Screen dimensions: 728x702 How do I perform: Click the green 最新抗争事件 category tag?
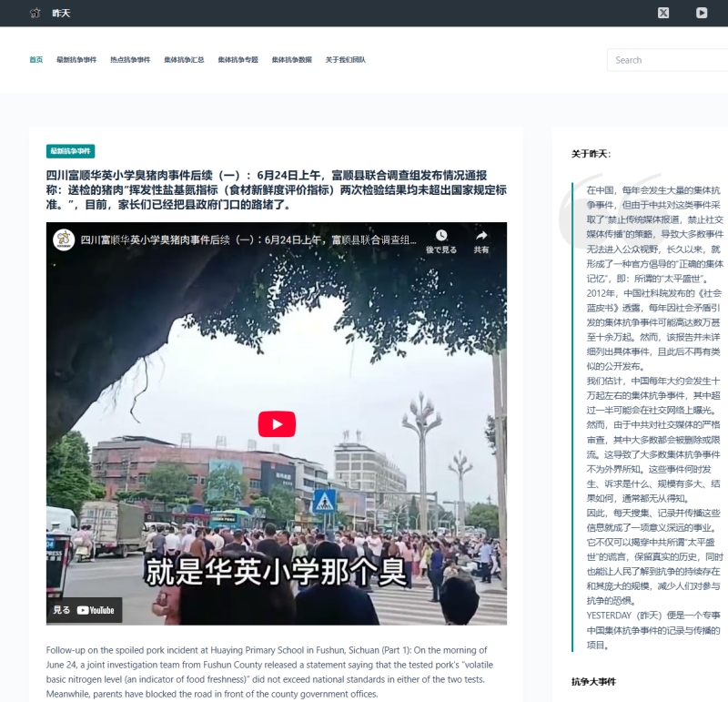[70, 151]
